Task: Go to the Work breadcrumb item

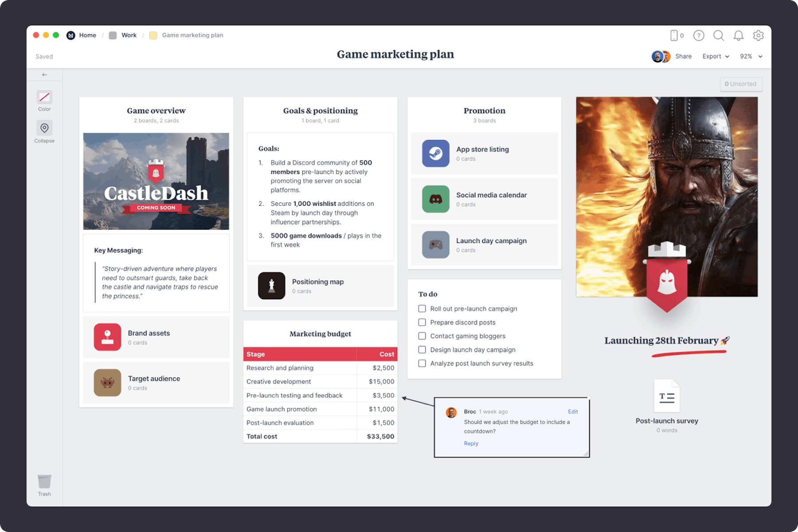Action: click(129, 35)
